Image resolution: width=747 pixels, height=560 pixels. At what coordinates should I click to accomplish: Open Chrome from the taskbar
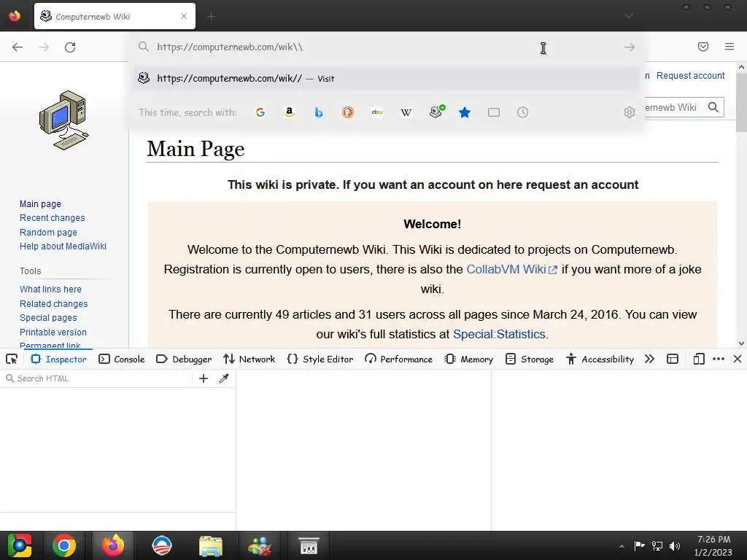(x=64, y=545)
